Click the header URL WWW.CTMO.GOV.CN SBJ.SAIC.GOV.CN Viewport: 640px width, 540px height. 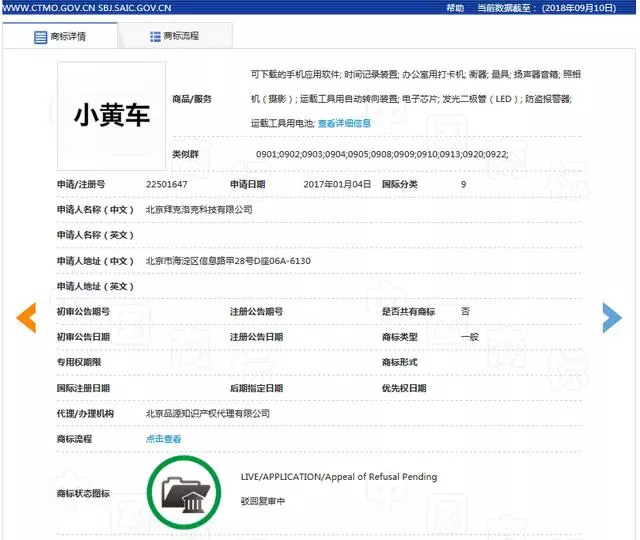(x=87, y=8)
